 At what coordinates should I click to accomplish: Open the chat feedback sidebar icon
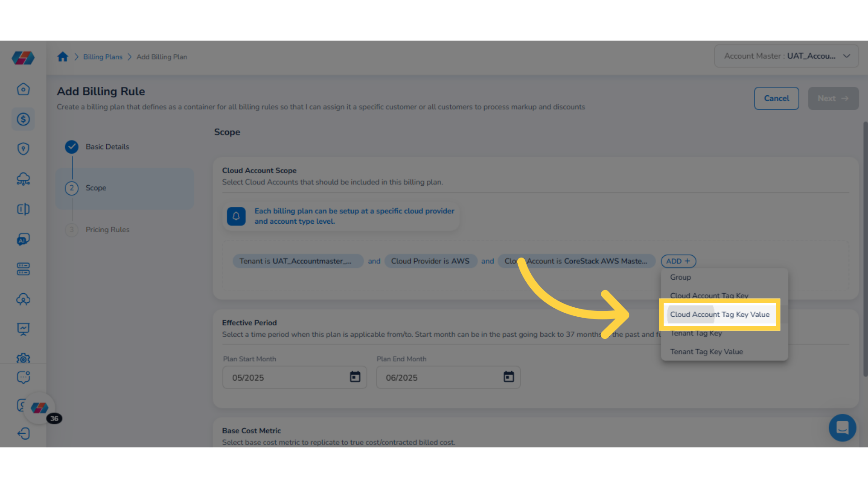click(23, 377)
